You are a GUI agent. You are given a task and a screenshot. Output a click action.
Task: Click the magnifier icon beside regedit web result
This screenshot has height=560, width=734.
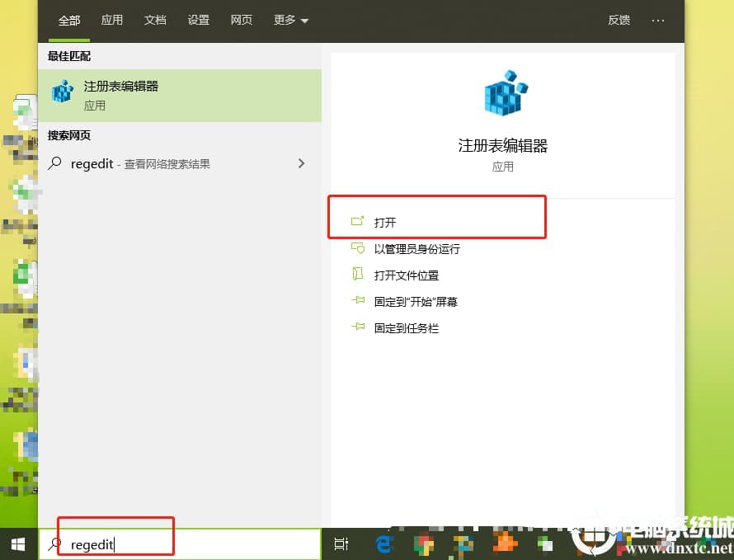pyautogui.click(x=55, y=163)
